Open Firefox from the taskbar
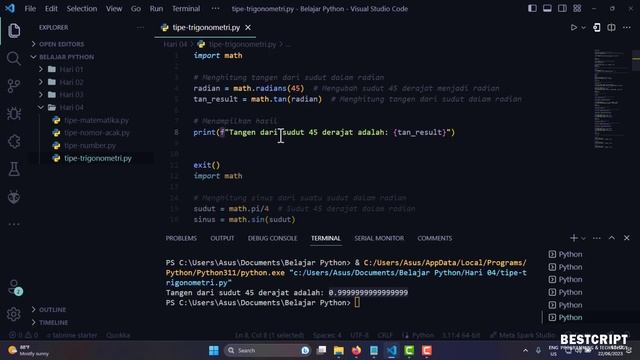640x360 pixels. tap(356, 350)
